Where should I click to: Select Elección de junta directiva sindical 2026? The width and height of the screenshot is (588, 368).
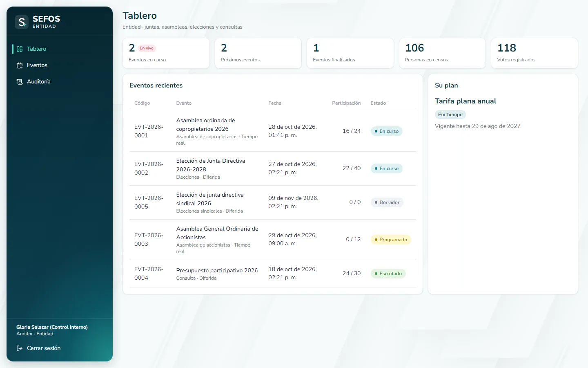(210, 199)
